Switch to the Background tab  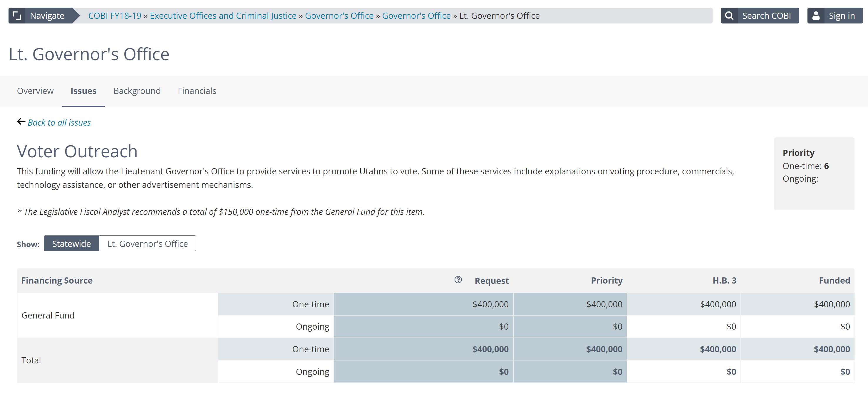click(x=137, y=91)
